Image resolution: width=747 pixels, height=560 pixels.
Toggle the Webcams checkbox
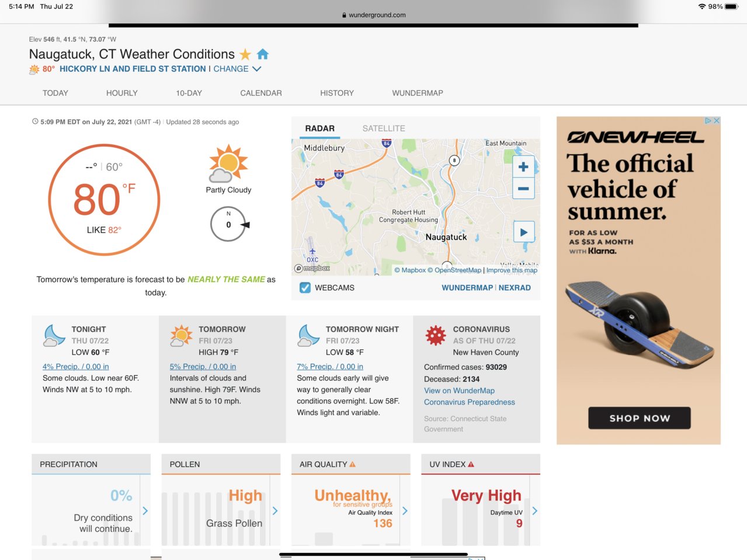click(x=305, y=287)
